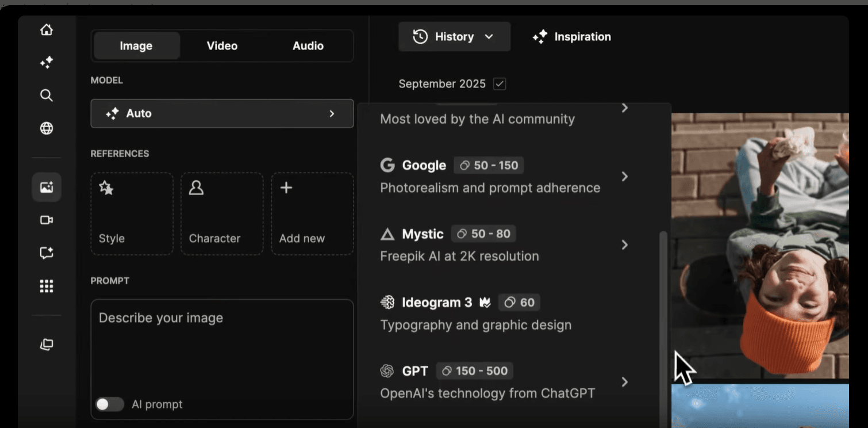Open the Auto model selector
The height and width of the screenshot is (428, 868).
point(222,113)
